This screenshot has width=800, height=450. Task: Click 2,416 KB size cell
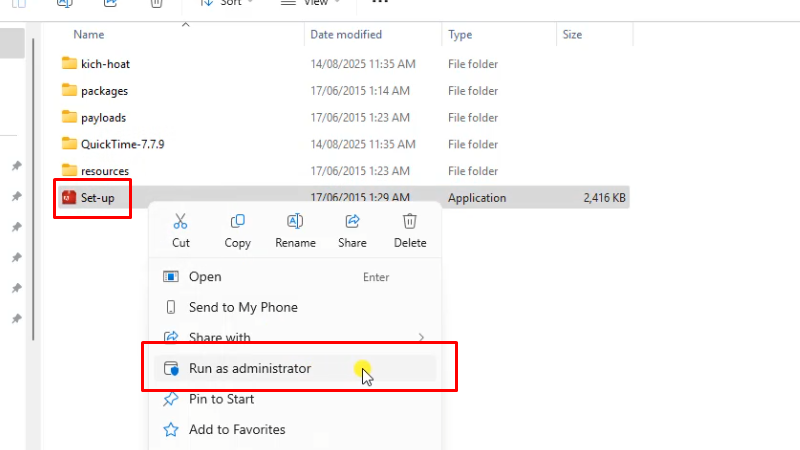[605, 197]
